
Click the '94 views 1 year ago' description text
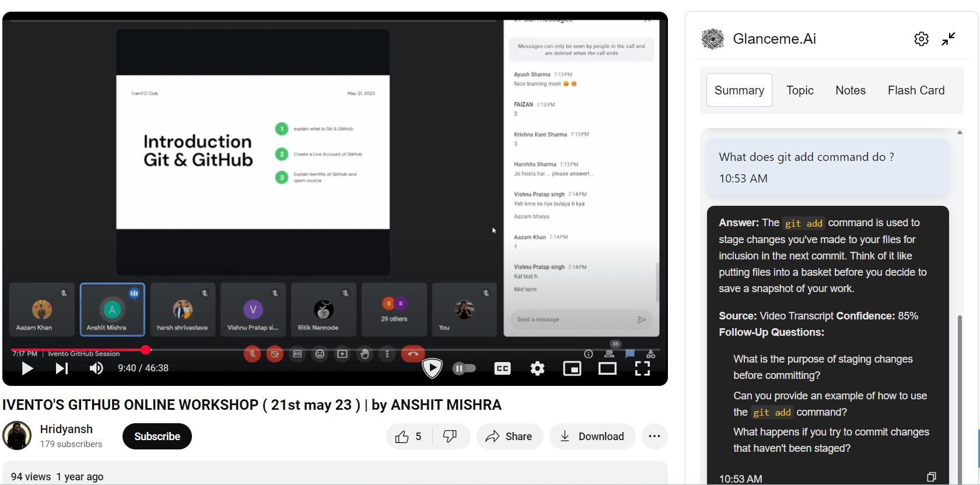pos(57,477)
